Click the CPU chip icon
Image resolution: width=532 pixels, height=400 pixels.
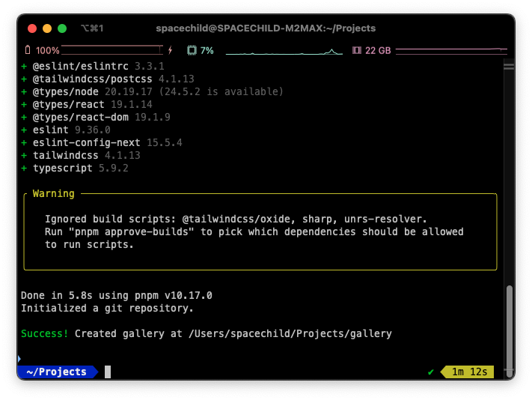coord(192,50)
